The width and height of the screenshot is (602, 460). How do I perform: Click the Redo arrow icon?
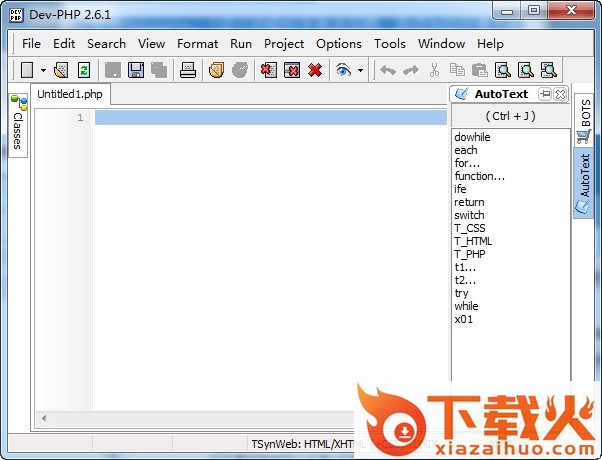click(x=411, y=70)
